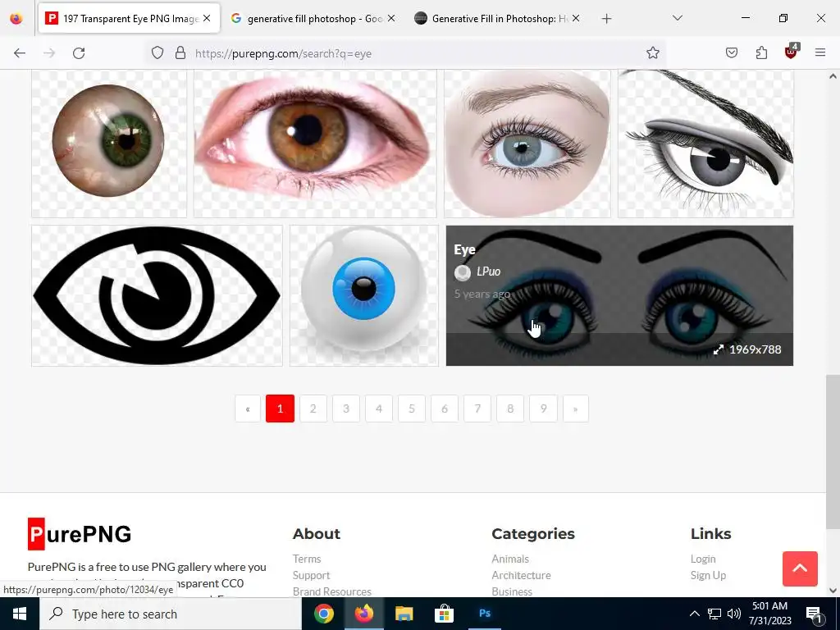The image size is (840, 630).
Task: Close the Generative Fill in Photoshop tab
Action: click(575, 18)
